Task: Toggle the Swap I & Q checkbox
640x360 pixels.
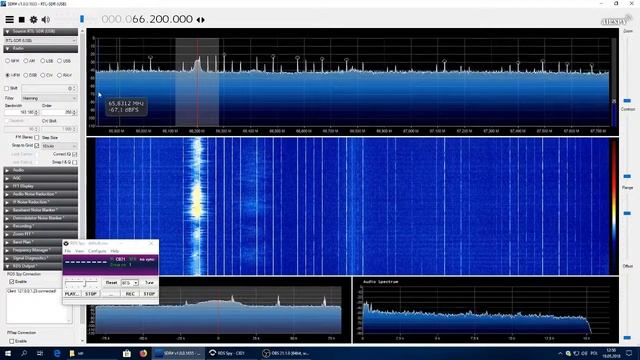Action: coord(75,162)
